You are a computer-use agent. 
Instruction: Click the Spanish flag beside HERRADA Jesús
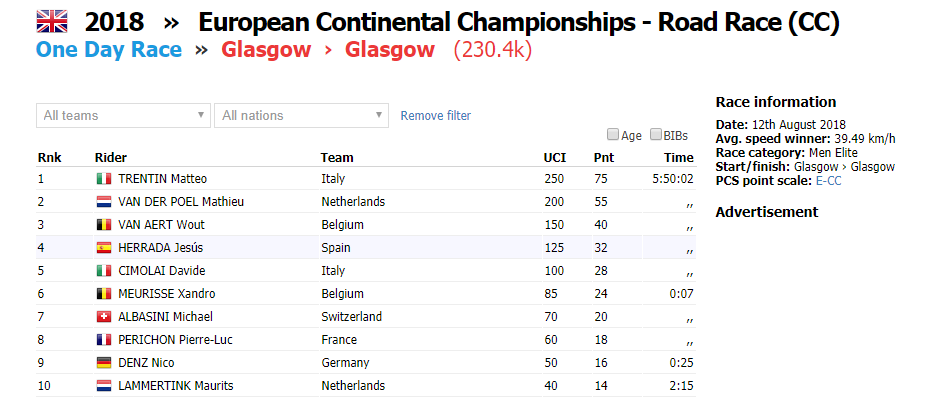[104, 248]
